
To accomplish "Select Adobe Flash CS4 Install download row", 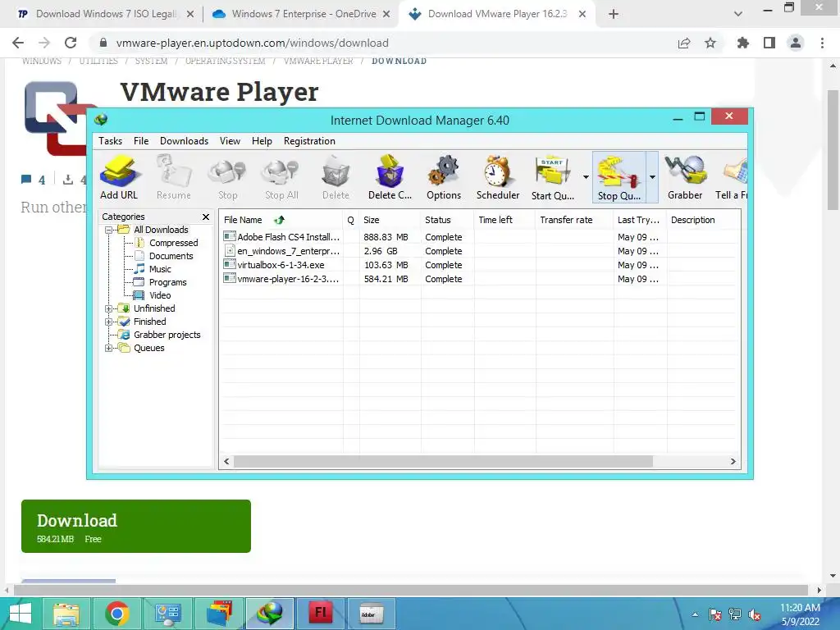I will pos(480,237).
